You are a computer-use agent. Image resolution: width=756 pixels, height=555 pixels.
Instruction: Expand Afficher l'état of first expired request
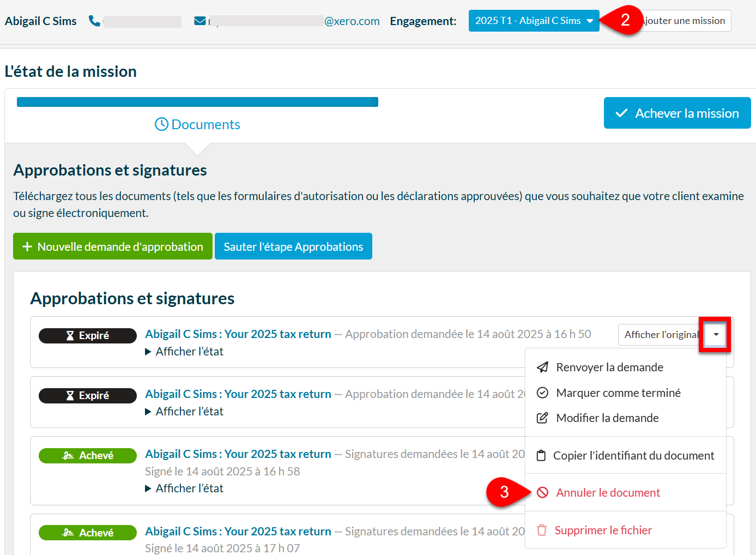point(184,352)
